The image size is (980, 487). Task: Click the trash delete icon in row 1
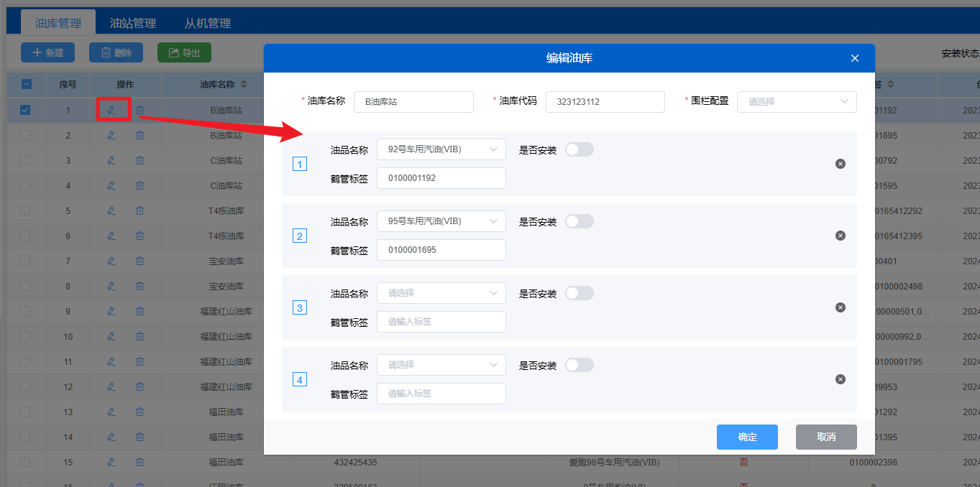tap(140, 110)
